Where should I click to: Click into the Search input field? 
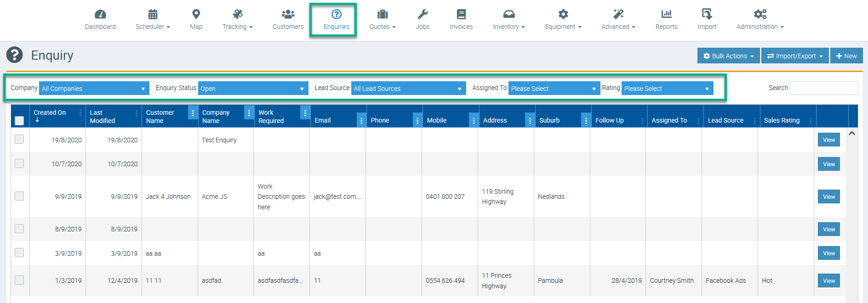pyautogui.click(x=823, y=88)
